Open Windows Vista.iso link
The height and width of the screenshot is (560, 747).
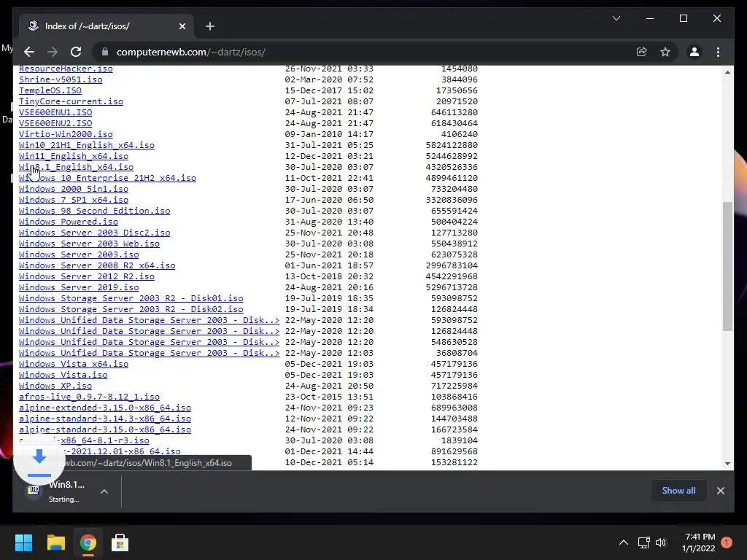tap(63, 376)
